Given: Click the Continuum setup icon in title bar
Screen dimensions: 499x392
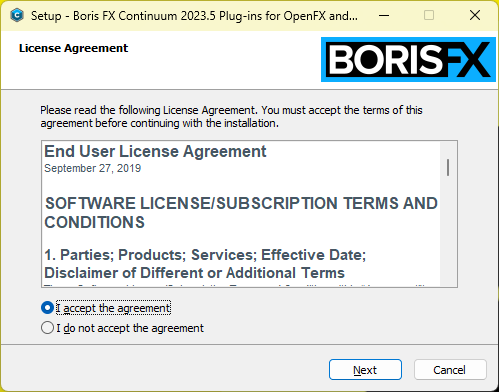Looking at the screenshot, I should (17, 15).
